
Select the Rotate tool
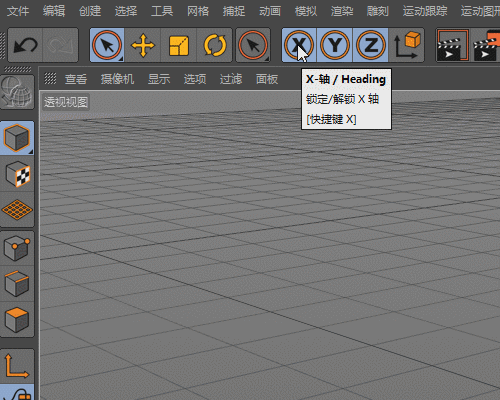coord(215,45)
